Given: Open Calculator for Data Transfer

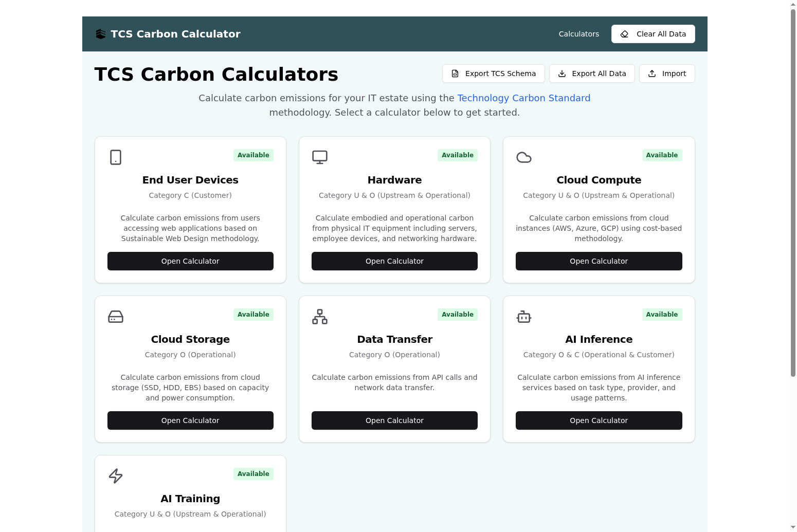Looking at the screenshot, I should click(394, 420).
